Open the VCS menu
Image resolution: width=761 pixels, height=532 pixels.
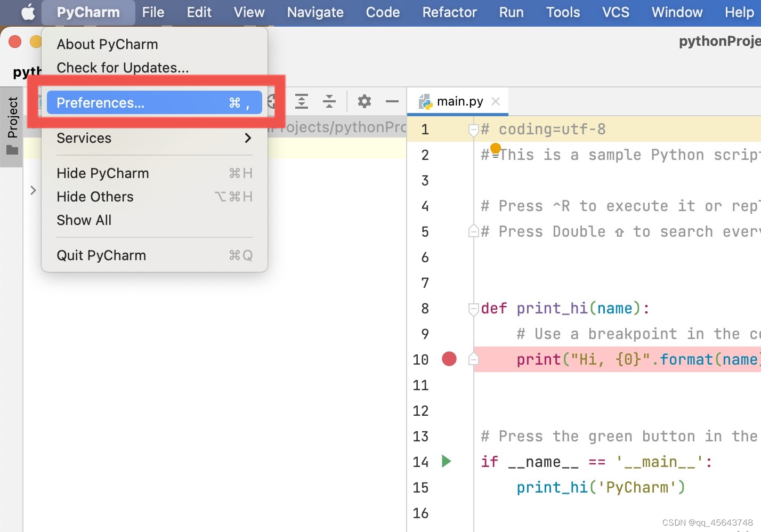(616, 12)
